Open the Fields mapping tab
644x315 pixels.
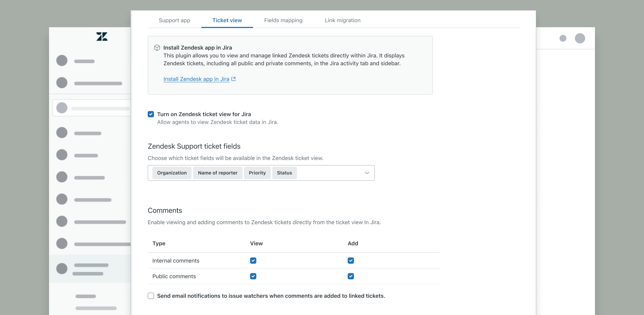click(283, 20)
